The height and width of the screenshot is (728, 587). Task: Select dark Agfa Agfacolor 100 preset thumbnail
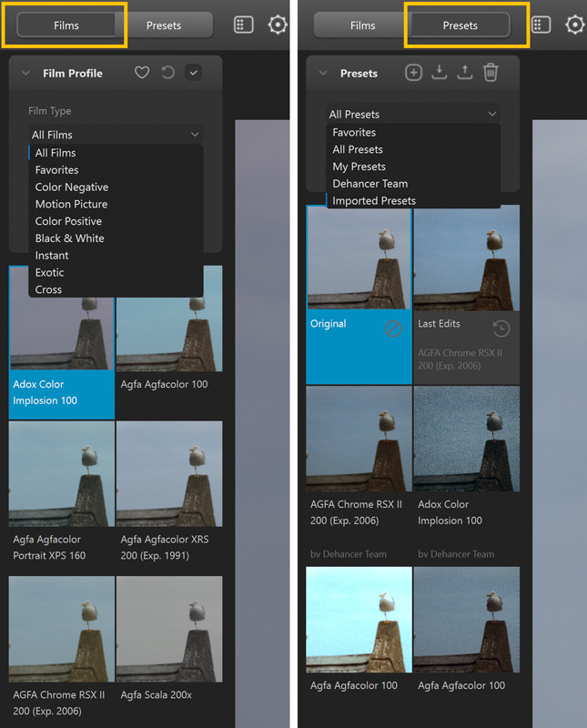click(x=467, y=620)
